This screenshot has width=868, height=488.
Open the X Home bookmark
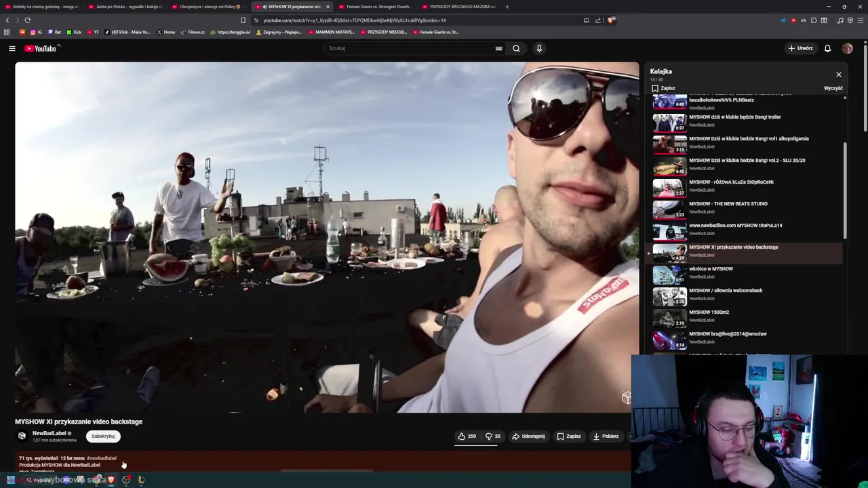click(165, 32)
